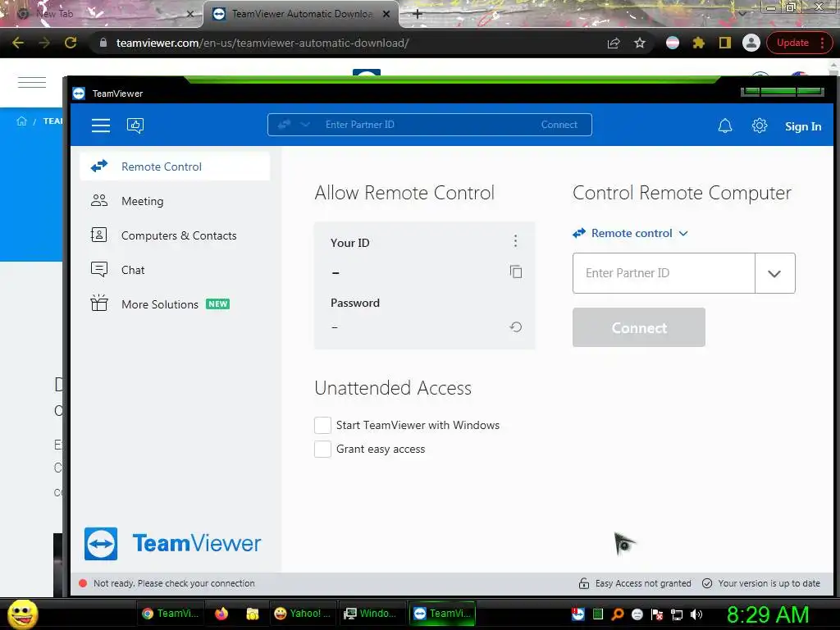The height and width of the screenshot is (630, 840).
Task: Click Connect in the top search bar
Action: 559,125
